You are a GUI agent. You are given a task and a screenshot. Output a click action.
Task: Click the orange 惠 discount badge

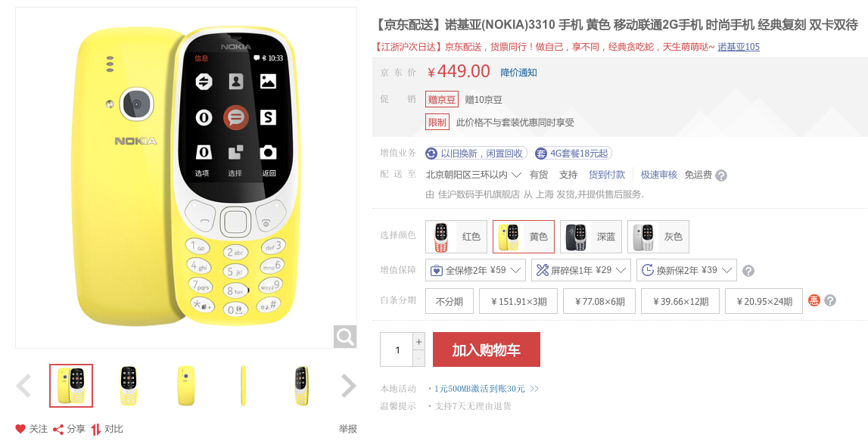click(x=814, y=300)
